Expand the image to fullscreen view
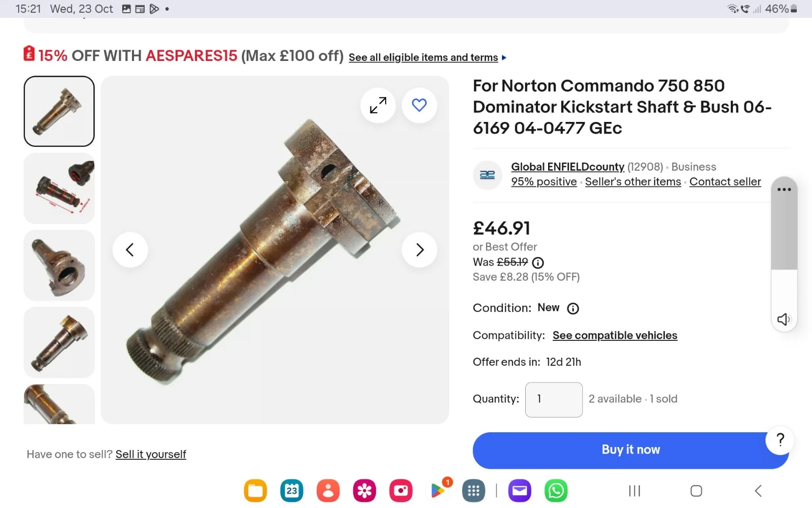 [x=378, y=106]
